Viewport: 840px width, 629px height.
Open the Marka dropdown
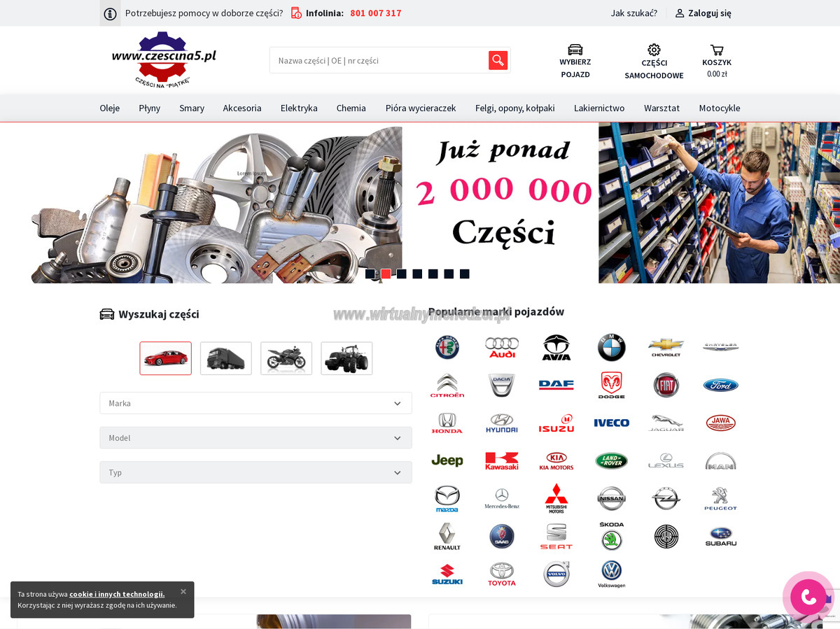click(255, 403)
